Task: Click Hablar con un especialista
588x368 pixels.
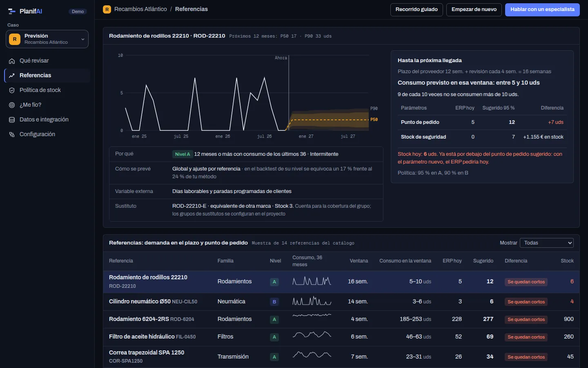Action: 542,9
